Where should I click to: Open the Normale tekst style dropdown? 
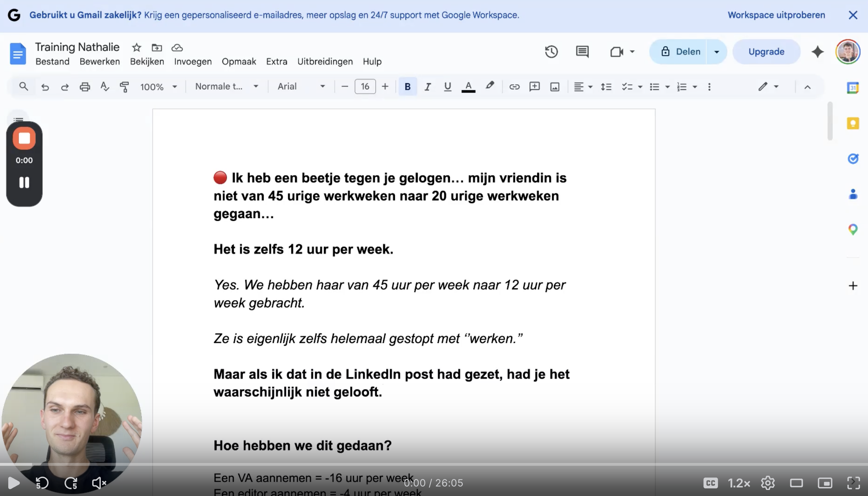[226, 86]
